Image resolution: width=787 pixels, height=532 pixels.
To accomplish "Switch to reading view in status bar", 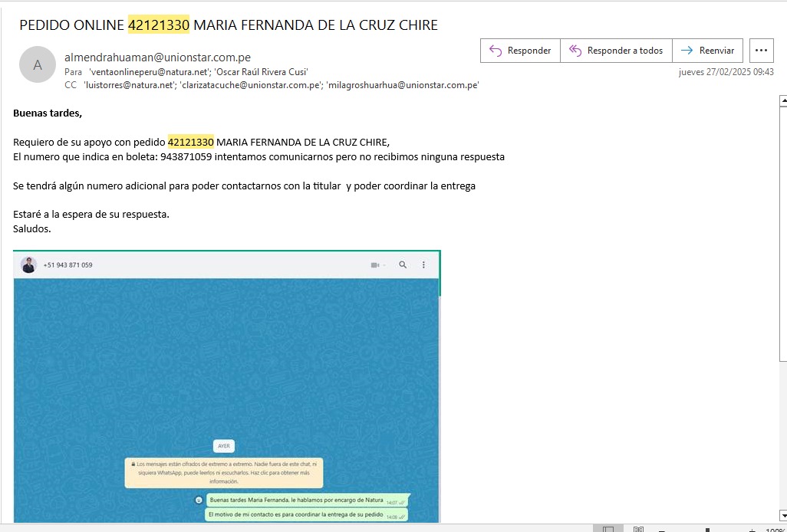I will point(638,529).
